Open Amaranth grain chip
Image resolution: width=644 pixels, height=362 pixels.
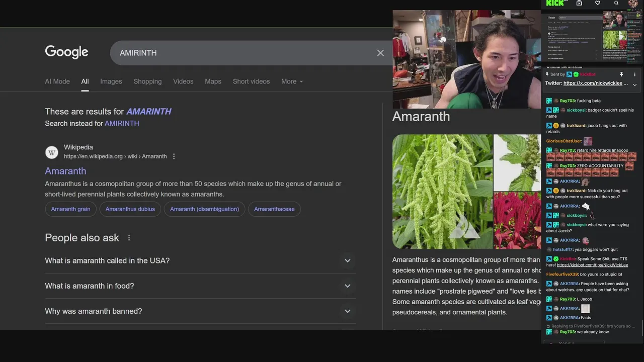(x=70, y=209)
